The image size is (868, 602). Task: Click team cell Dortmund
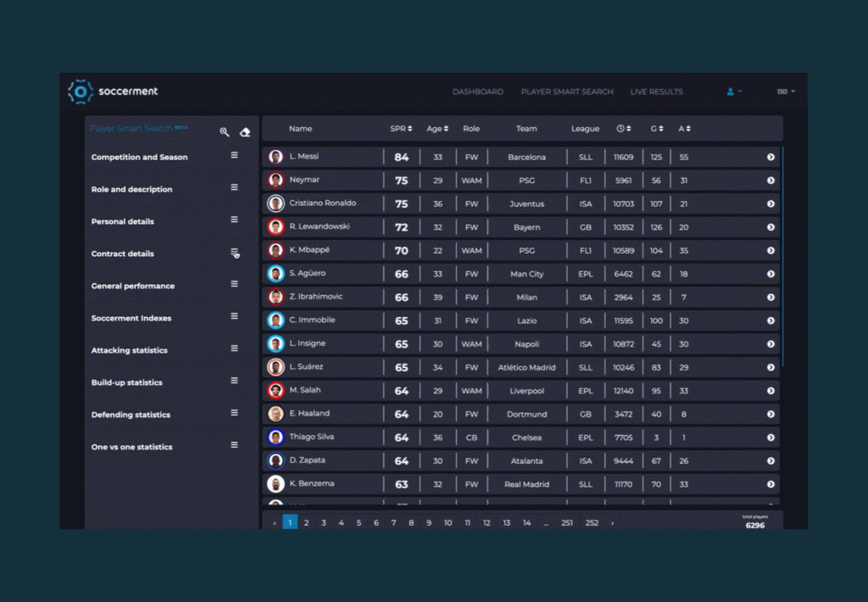point(526,415)
